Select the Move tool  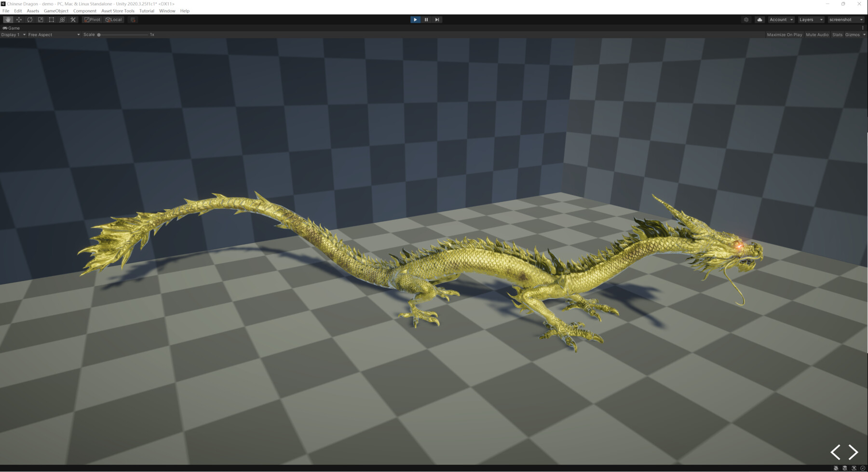click(x=19, y=20)
